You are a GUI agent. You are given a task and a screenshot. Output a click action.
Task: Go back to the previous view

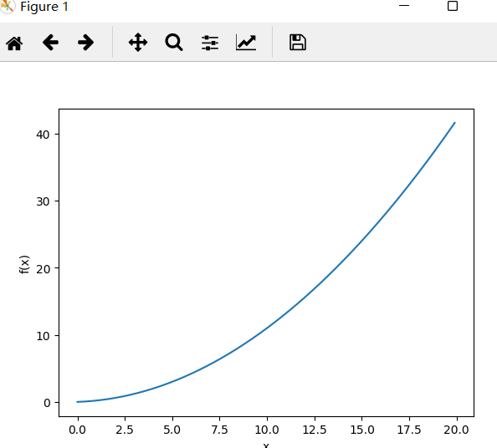coord(51,43)
